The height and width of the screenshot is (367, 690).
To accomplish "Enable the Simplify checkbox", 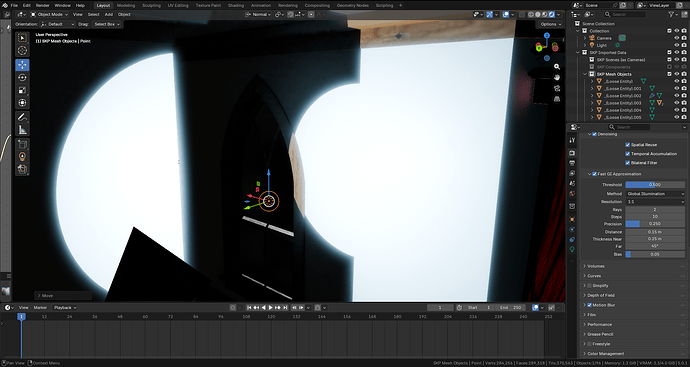I will pyautogui.click(x=589, y=286).
